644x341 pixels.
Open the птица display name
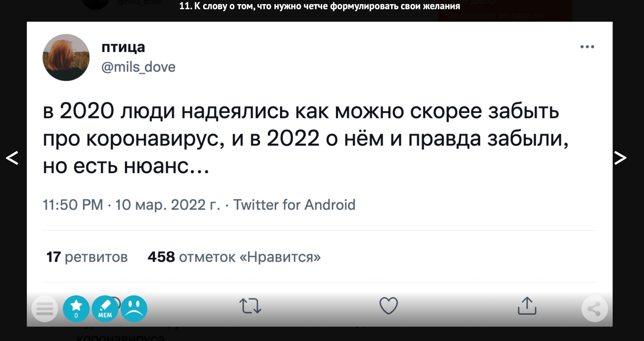(x=123, y=47)
